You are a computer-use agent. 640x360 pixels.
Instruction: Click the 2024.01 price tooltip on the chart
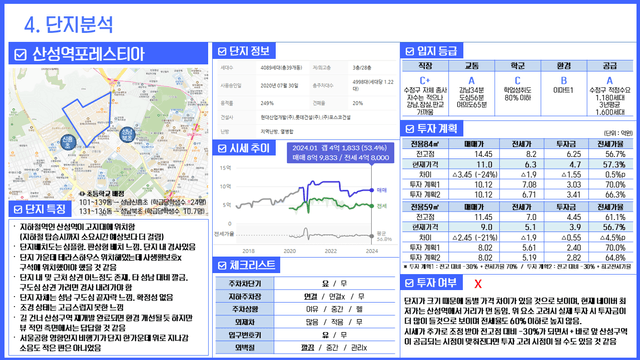[340, 153]
